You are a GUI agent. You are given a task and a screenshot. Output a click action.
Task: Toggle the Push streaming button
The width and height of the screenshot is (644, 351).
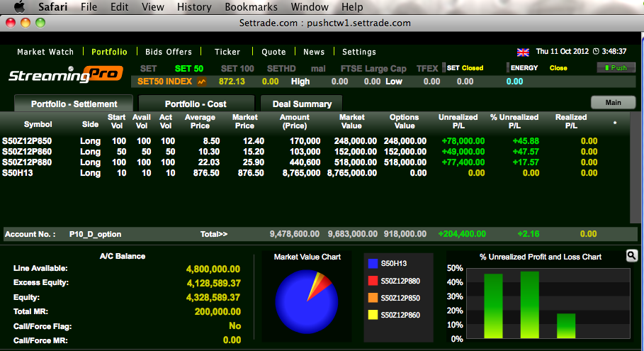[616, 68]
